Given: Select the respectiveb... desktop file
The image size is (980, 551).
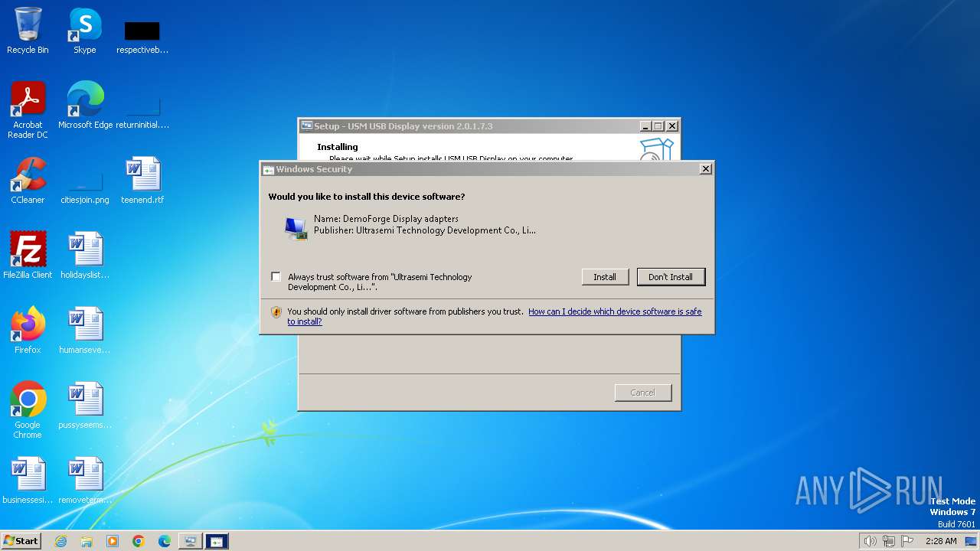Looking at the screenshot, I should tap(142, 37).
